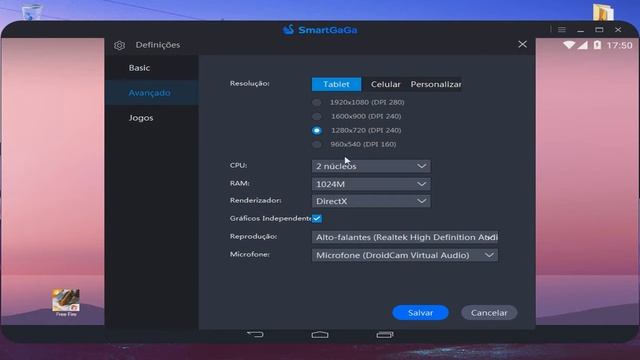
Task: Click the Salvar button
Action: pos(420,313)
